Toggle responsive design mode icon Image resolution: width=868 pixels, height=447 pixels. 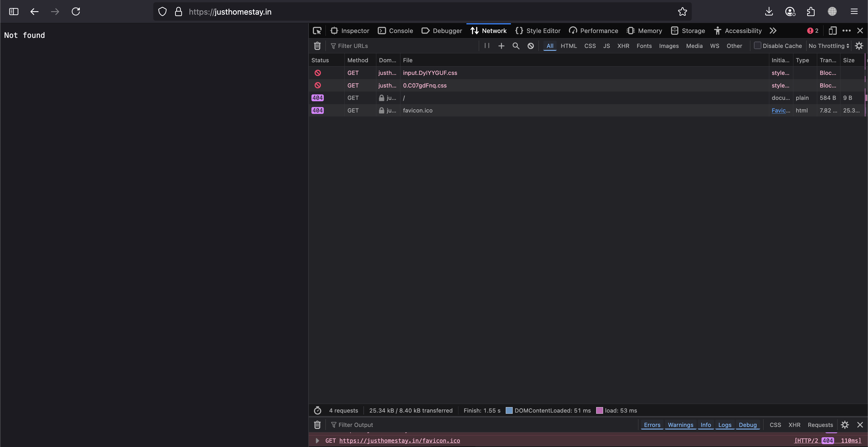pyautogui.click(x=832, y=31)
